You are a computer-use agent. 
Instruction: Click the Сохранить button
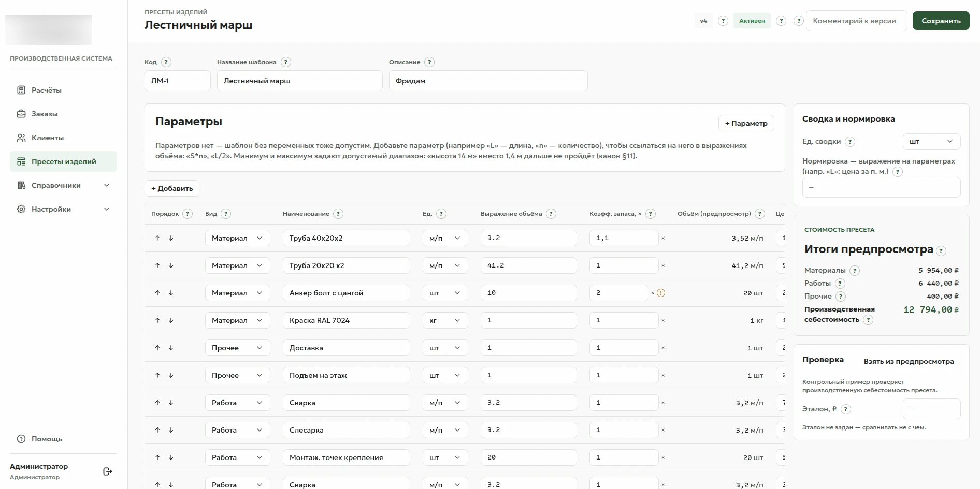(941, 21)
